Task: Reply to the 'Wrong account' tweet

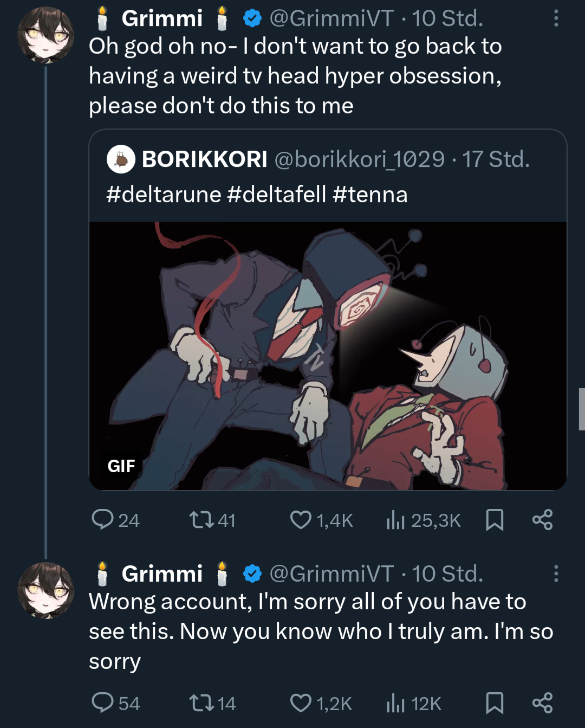Action: [x=102, y=703]
